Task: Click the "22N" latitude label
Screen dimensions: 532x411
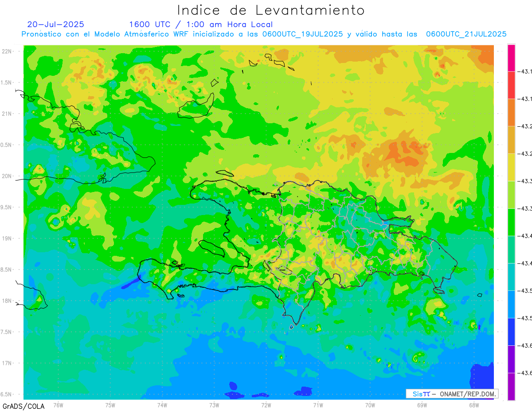Action: pos(8,51)
